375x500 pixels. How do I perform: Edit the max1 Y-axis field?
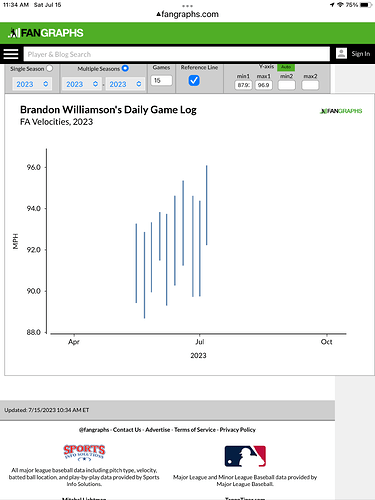(x=264, y=85)
